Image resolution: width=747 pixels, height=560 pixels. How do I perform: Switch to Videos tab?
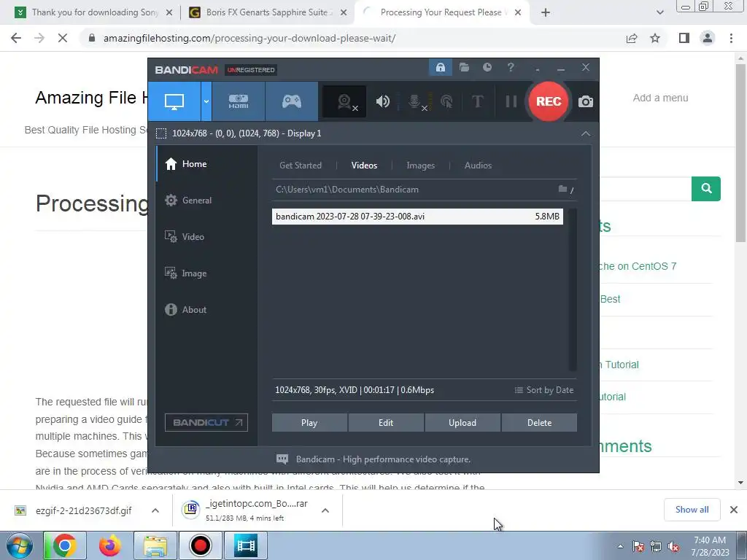(x=364, y=166)
